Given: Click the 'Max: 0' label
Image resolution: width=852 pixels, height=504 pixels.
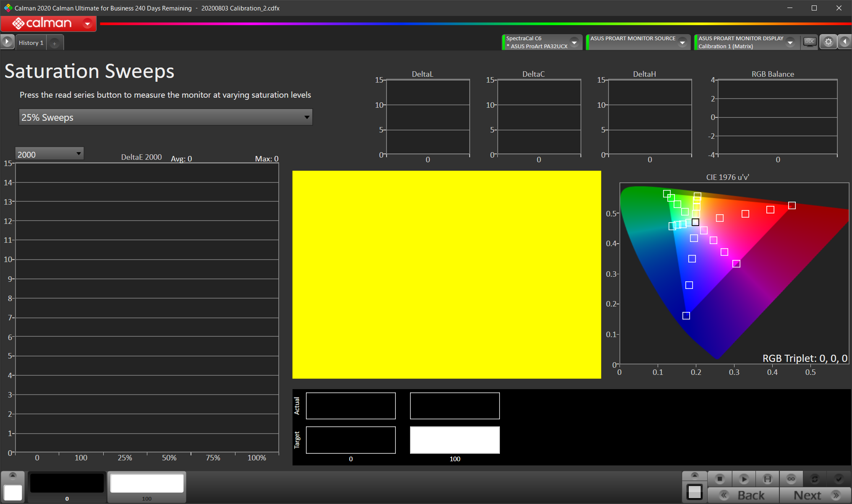Looking at the screenshot, I should [267, 159].
